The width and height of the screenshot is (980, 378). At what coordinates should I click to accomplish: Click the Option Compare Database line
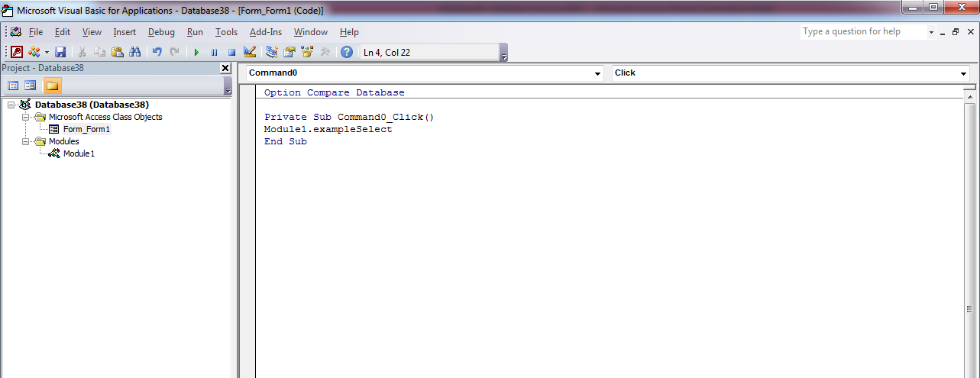[335, 93]
